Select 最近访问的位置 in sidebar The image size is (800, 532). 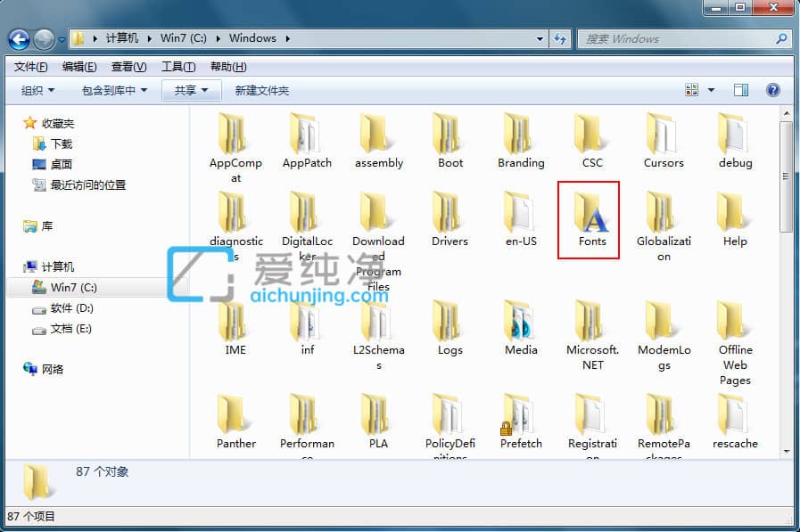(x=79, y=185)
